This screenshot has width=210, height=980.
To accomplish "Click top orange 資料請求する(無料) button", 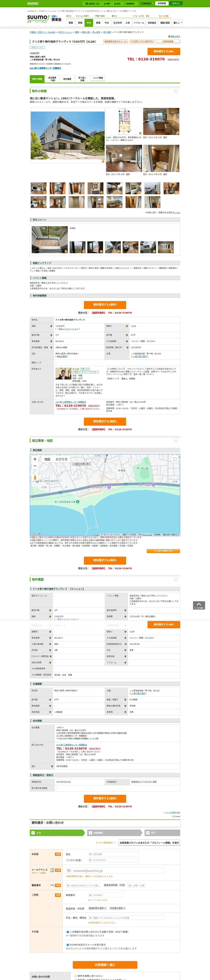I will coord(164,51).
